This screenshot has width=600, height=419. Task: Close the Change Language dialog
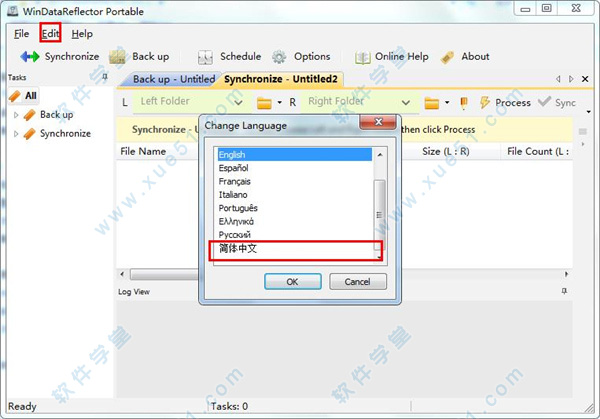378,122
